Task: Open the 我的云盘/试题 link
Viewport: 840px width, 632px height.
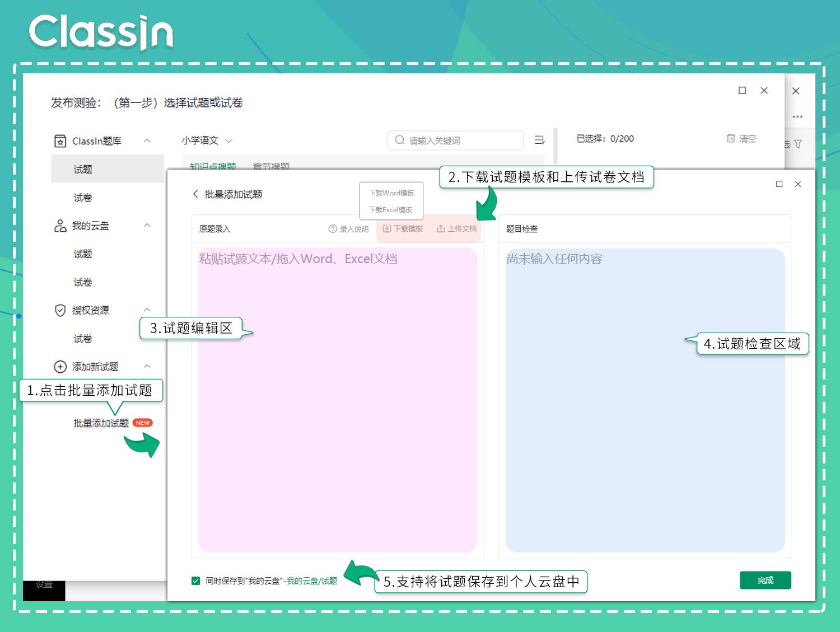Action: pyautogui.click(x=312, y=581)
